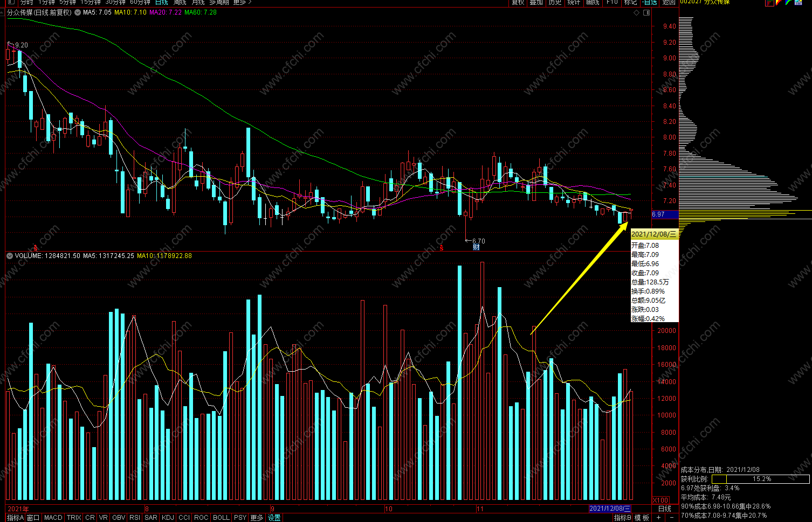The height and width of the screenshot is (522, 812).
Task: Switch the indicator to MACD
Action: point(53,518)
